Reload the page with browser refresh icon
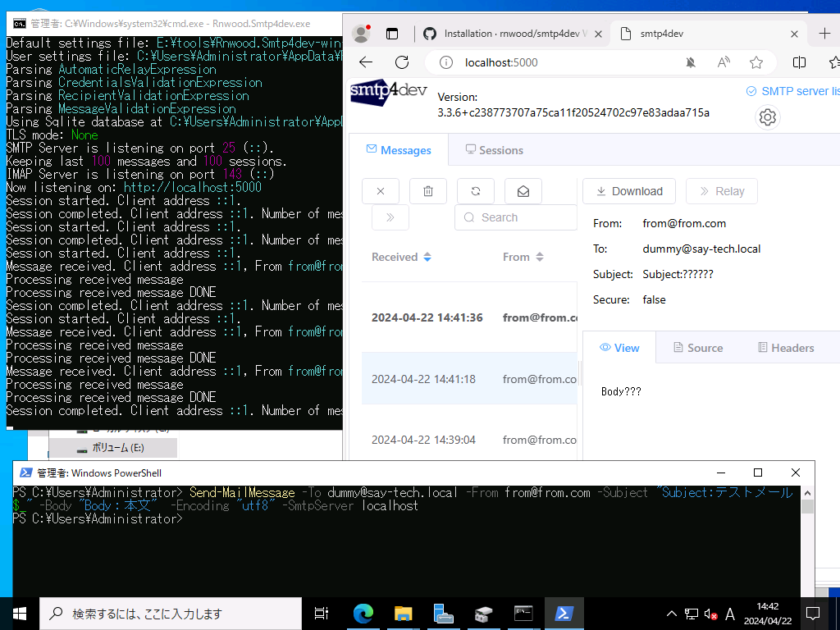The image size is (840, 630). [x=402, y=62]
